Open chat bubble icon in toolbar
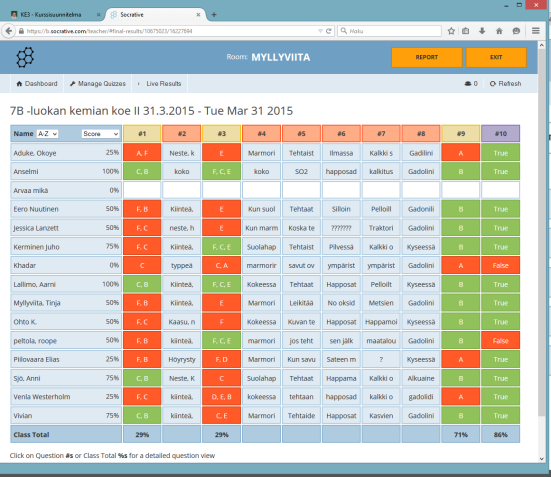The height and width of the screenshot is (477, 551). (x=516, y=31)
